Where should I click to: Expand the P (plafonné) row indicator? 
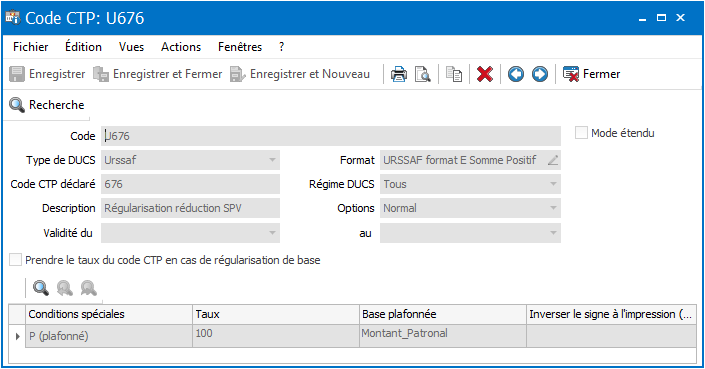tap(18, 336)
